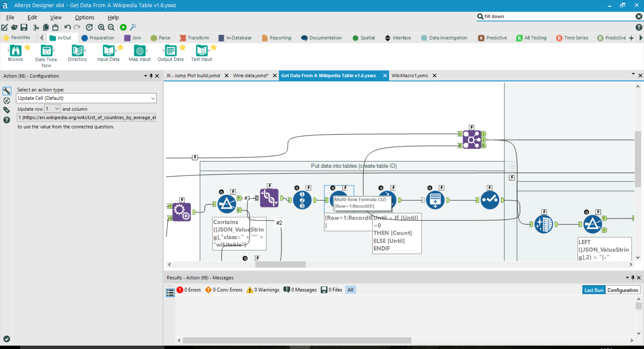This screenshot has width=644, height=349.
Task: Click the Undo icon in toolbar
Action: click(x=67, y=28)
